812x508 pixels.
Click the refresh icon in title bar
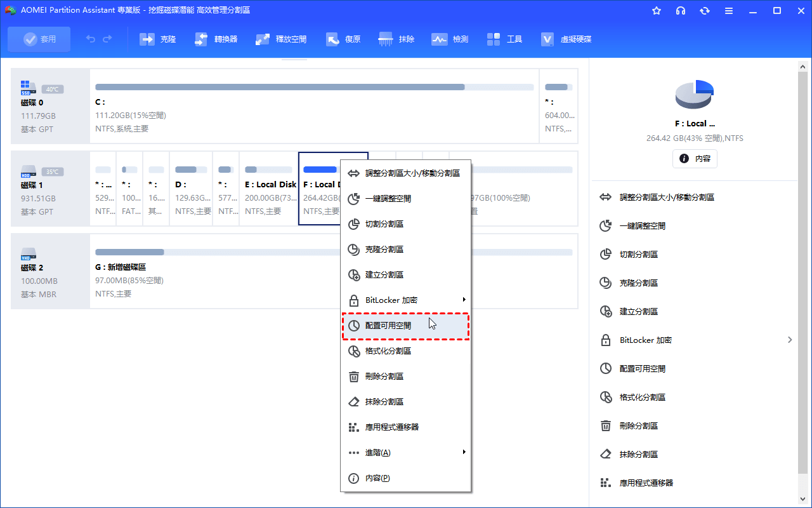[x=705, y=11]
